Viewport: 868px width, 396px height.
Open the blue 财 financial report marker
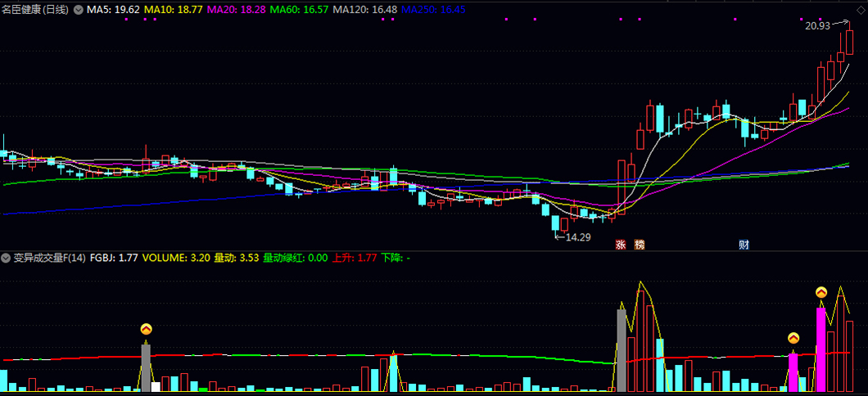click(743, 244)
